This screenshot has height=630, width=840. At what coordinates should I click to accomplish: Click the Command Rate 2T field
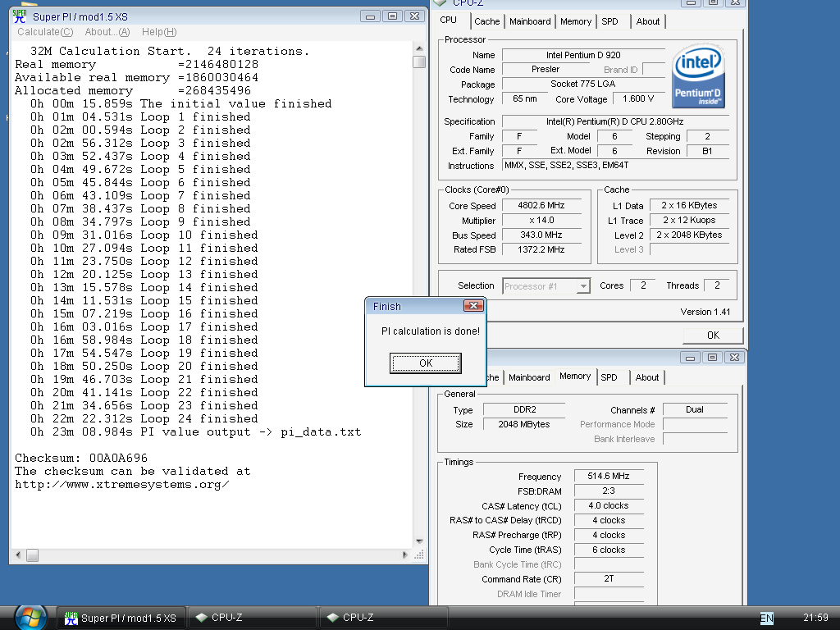[609, 579]
